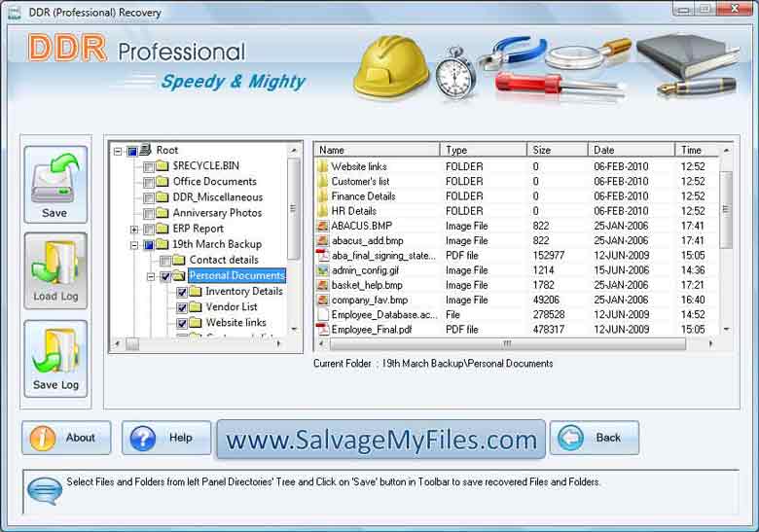Click the 19th March Backup folder icon
Screen dimensions: 759x532
163,244
